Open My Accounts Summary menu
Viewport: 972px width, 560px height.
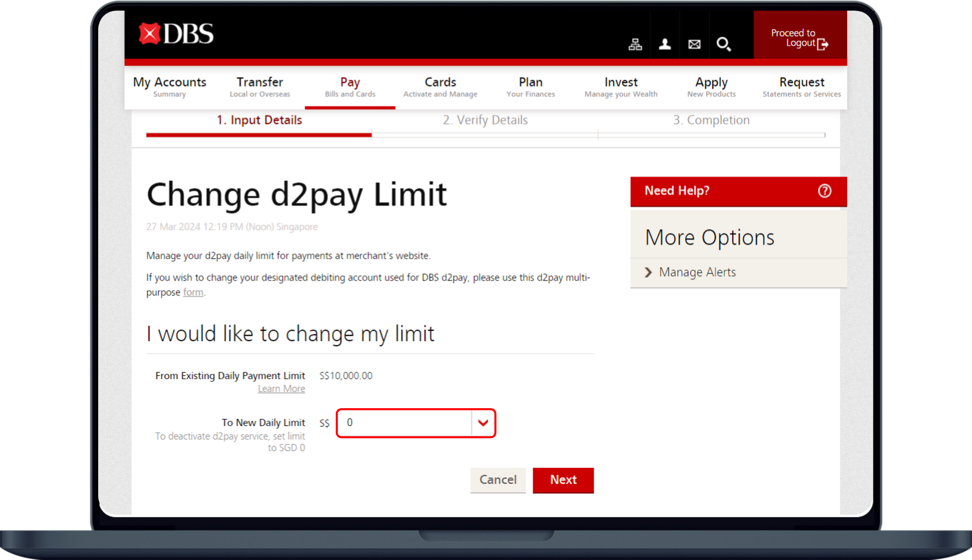169,87
